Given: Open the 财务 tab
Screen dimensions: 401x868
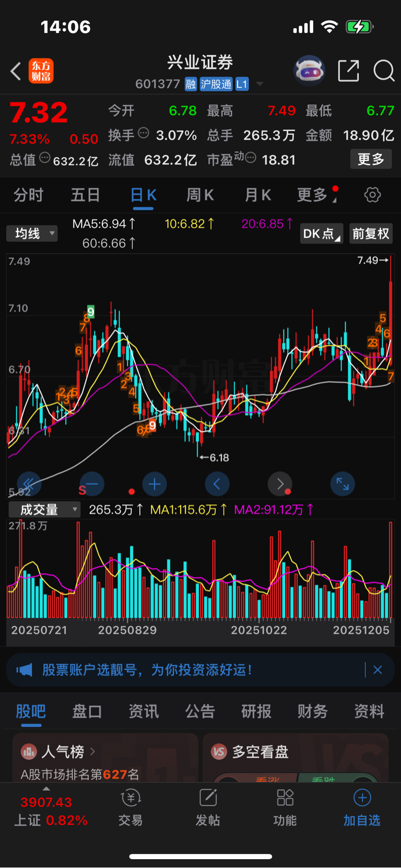Looking at the screenshot, I should 313,711.
